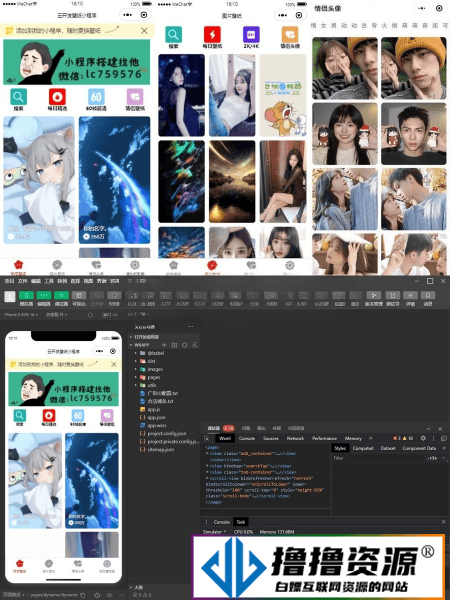The height and width of the screenshot is (600, 450).
Task: Switch to the Wxml debugger tab
Action: (225, 438)
